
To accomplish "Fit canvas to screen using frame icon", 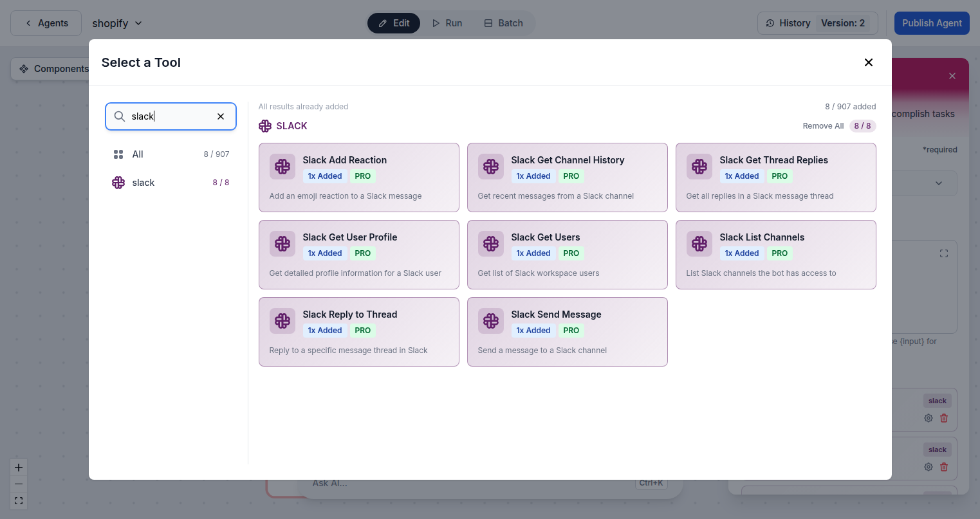I will click(18, 501).
